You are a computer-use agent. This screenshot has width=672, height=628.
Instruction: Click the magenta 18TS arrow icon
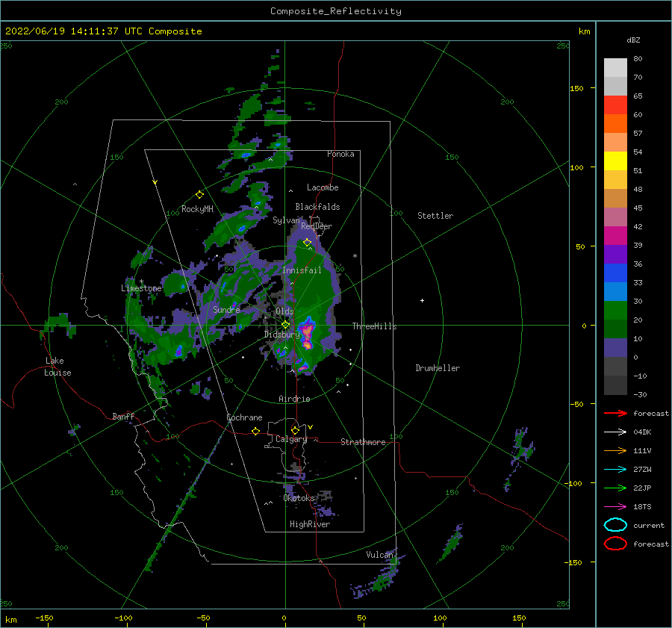pos(615,507)
